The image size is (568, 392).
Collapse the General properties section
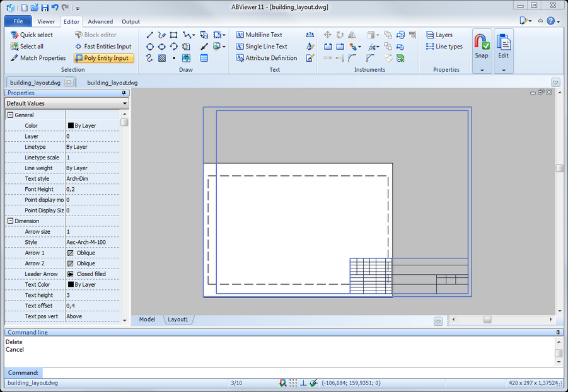tap(11, 115)
